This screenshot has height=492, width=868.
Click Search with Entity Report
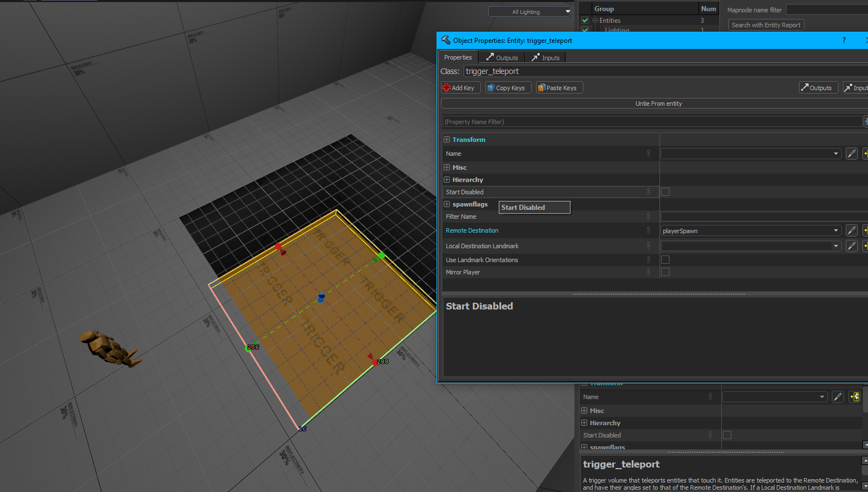766,24
